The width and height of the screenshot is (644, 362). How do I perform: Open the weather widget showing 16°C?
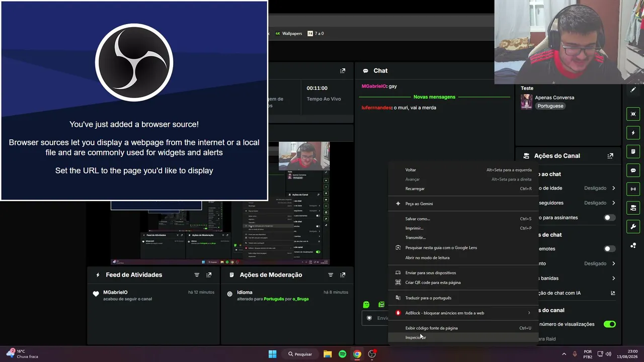click(22, 354)
